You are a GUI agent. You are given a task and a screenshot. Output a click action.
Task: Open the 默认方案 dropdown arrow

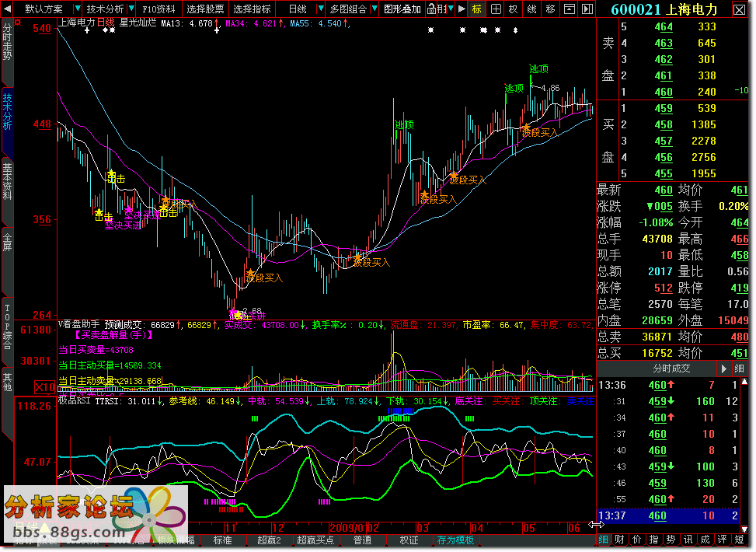pyautogui.click(x=77, y=9)
